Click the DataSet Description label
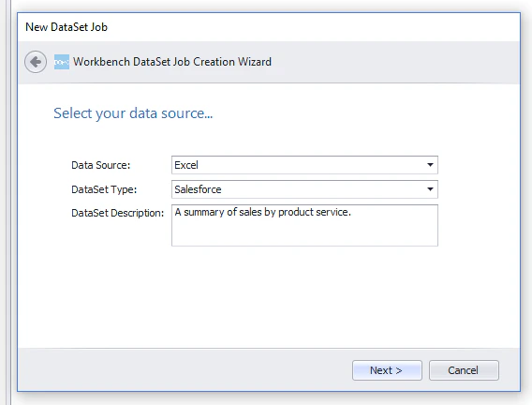The image size is (532, 405). tap(117, 213)
